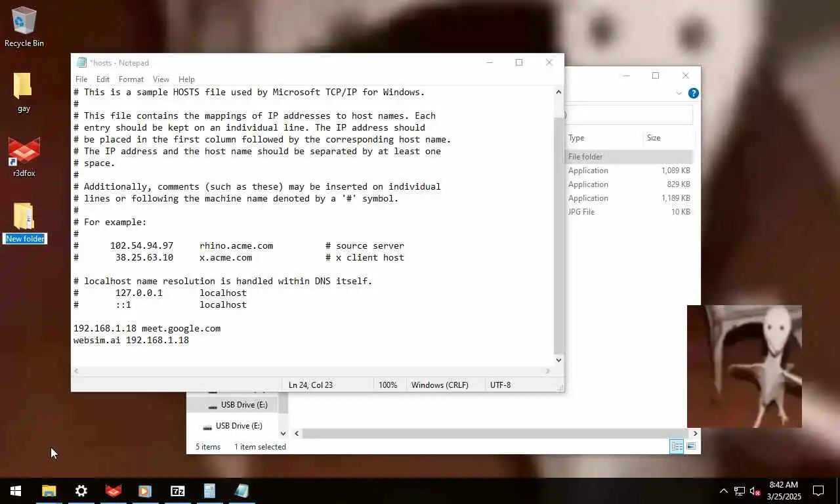Click 'x.acme.com' in the hosts text
840x504 pixels.
click(226, 257)
